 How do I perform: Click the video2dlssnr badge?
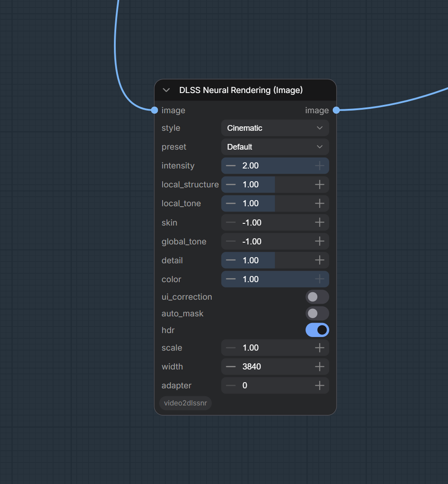[185, 403]
